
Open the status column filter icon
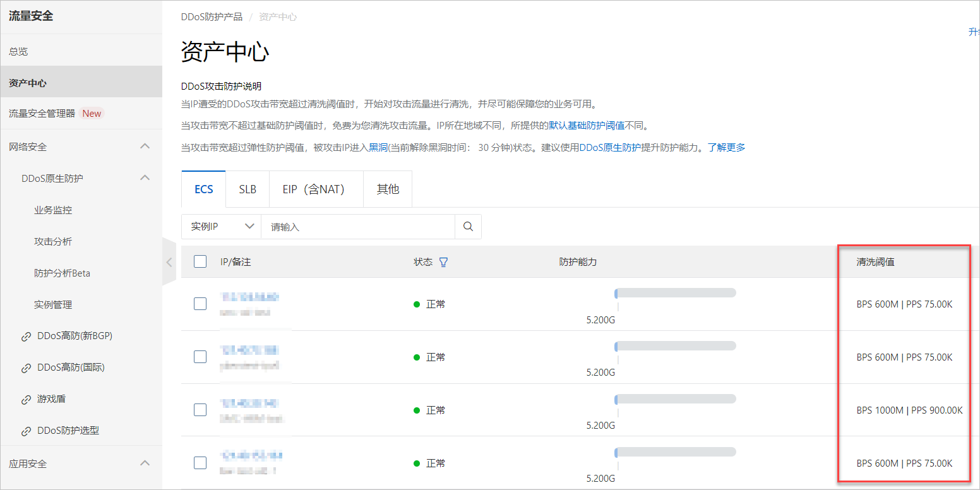[443, 262]
